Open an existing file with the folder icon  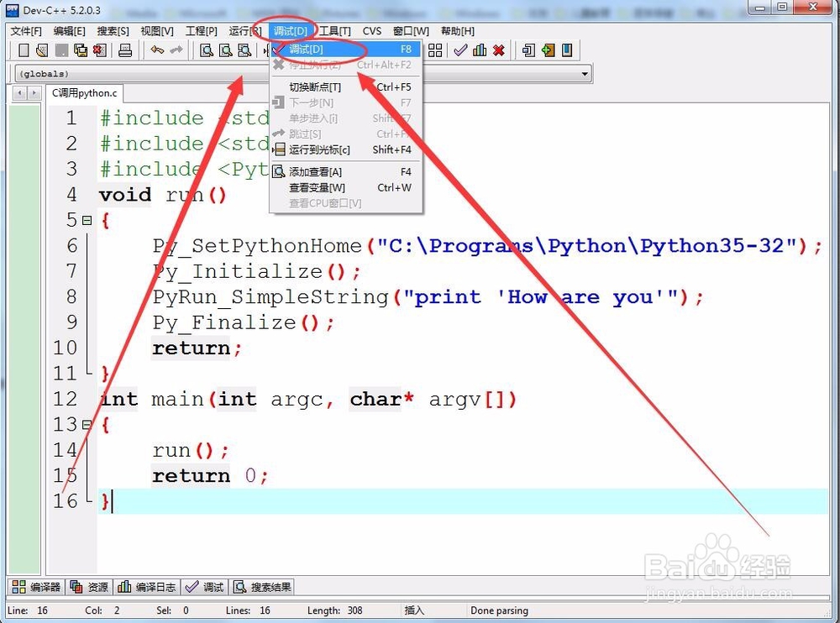(x=40, y=50)
